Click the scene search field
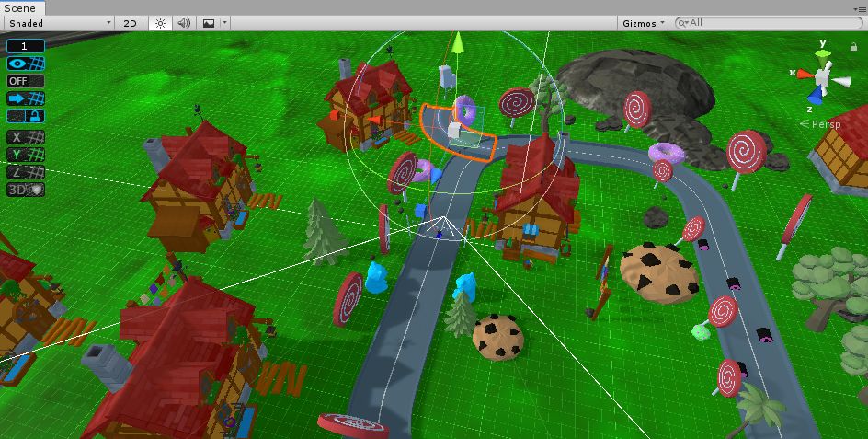868x439 pixels. (x=768, y=23)
